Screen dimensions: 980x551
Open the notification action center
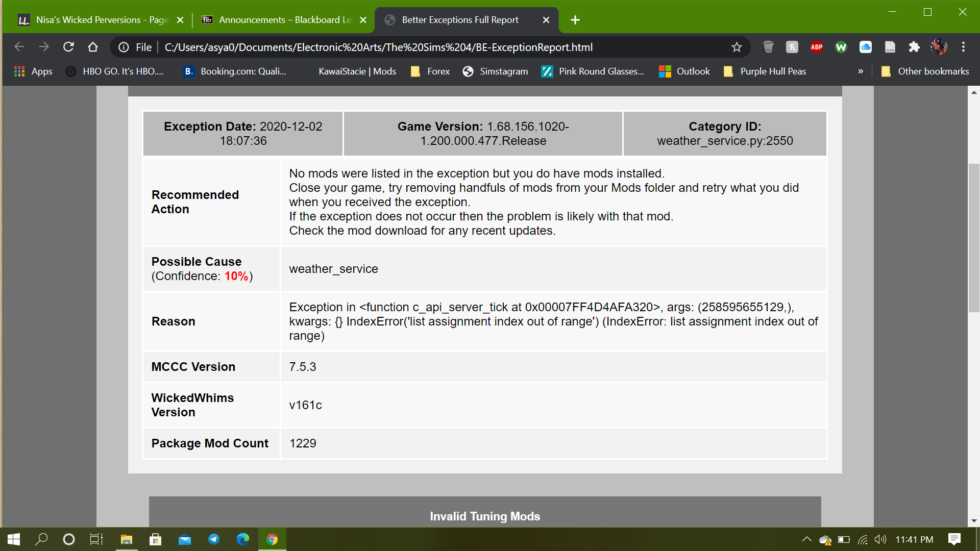click(x=954, y=539)
